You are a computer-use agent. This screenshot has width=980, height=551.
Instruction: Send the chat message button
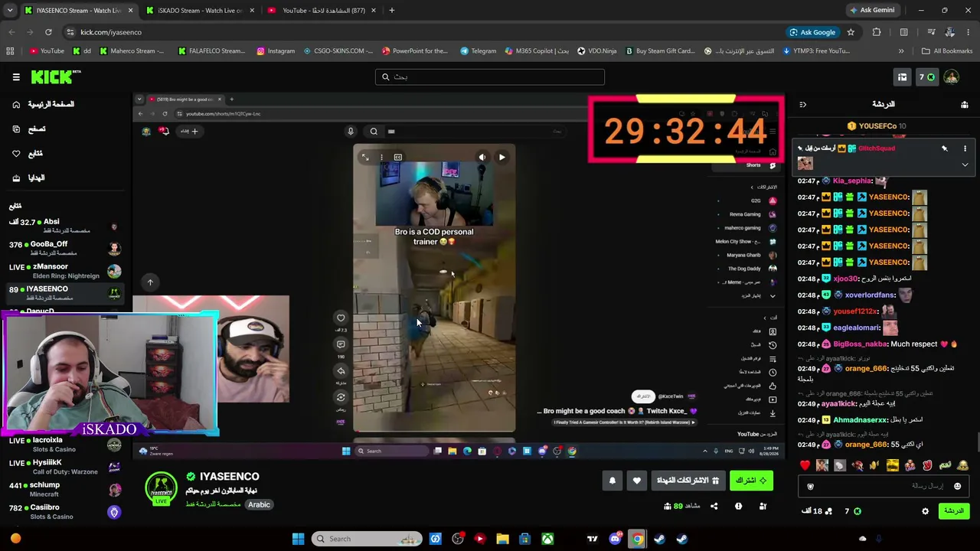point(953,511)
